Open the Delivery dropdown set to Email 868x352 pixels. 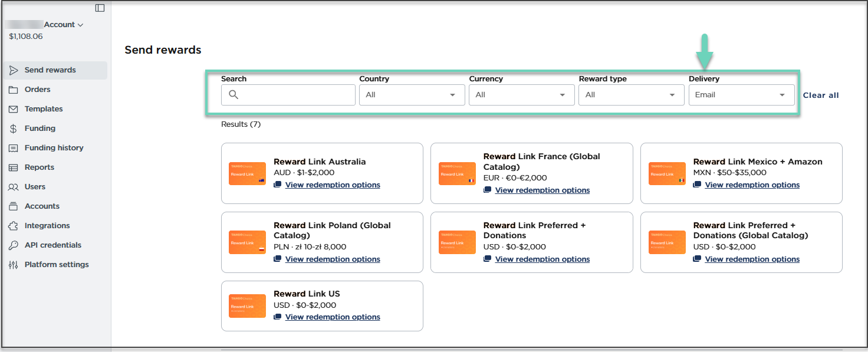click(741, 95)
